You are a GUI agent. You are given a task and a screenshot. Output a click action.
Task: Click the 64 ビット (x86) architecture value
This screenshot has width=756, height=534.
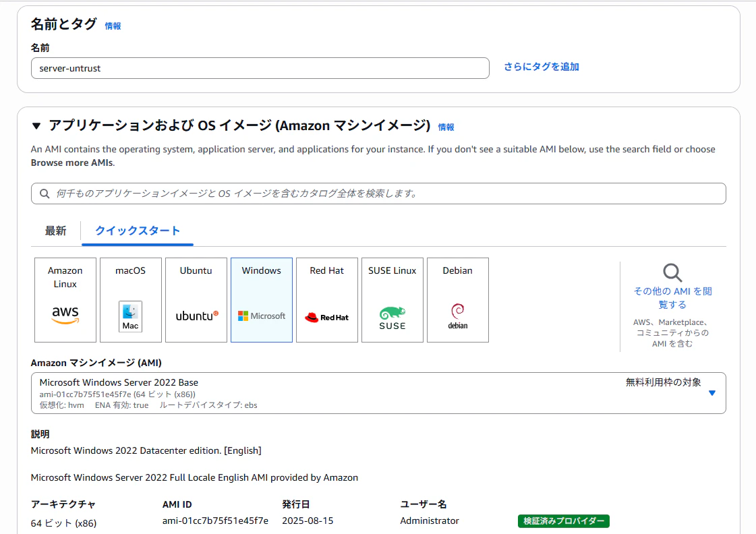[x=63, y=523]
